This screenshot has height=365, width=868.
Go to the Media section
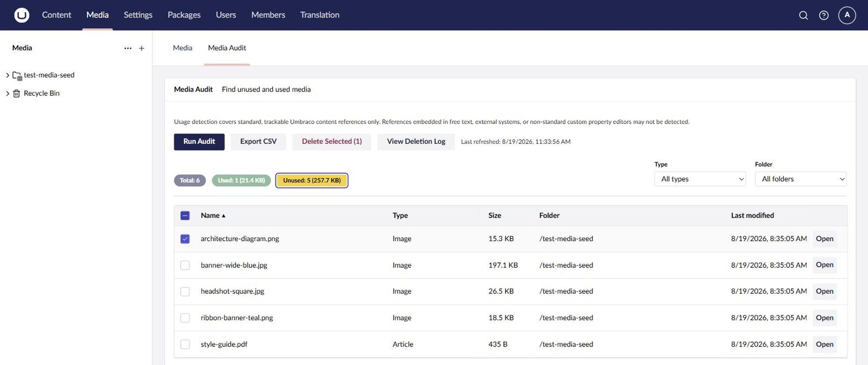tap(97, 15)
